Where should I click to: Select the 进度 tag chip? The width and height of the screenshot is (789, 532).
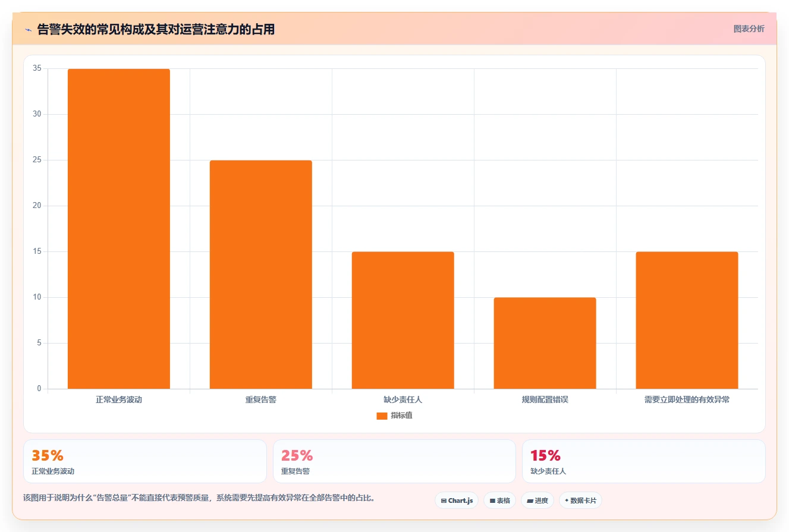pyautogui.click(x=537, y=500)
